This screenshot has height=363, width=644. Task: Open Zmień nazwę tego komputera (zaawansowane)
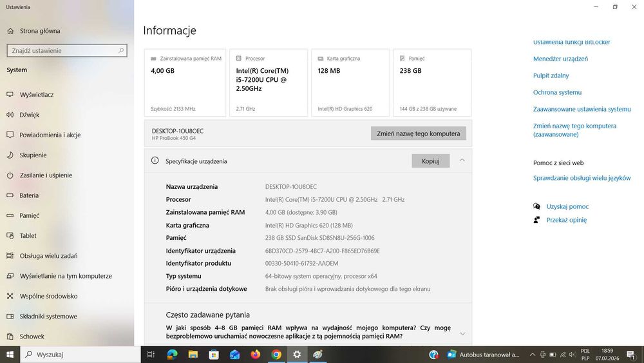[574, 130]
